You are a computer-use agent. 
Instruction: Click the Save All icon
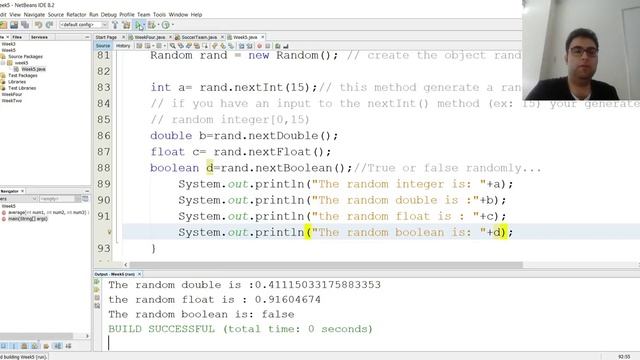25,25
